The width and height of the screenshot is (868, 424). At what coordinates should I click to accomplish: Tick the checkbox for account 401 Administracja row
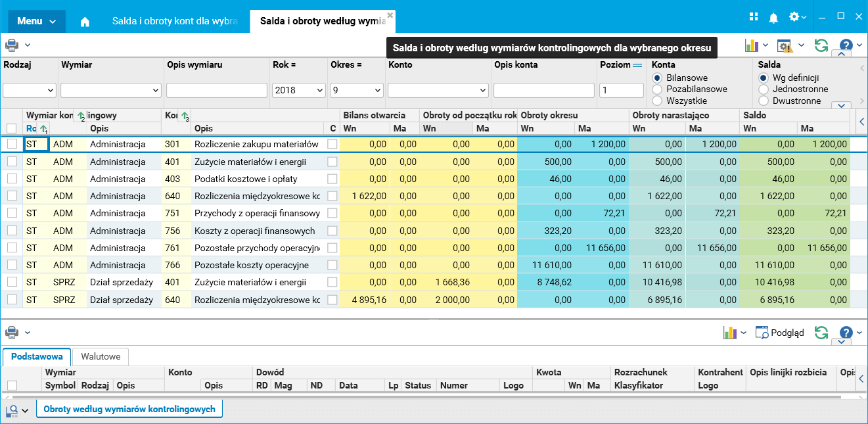(12, 162)
